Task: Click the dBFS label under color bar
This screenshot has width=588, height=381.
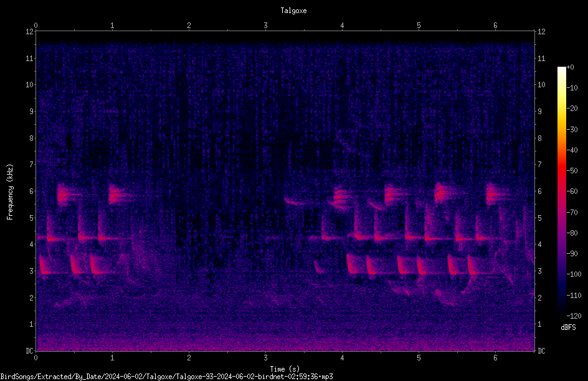Action: tap(568, 327)
